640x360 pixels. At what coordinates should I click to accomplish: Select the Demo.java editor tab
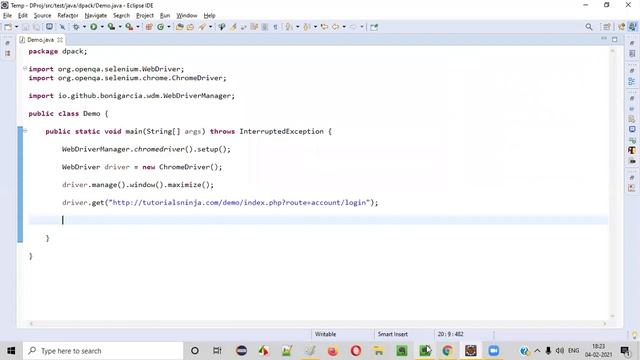pos(40,40)
